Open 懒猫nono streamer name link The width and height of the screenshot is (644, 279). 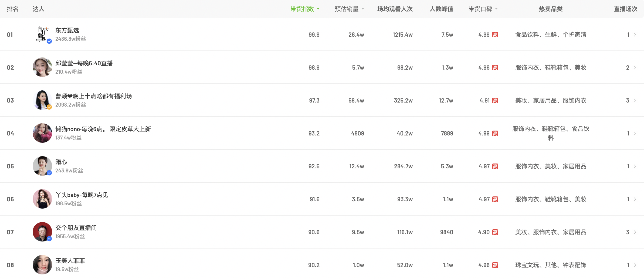103,129
